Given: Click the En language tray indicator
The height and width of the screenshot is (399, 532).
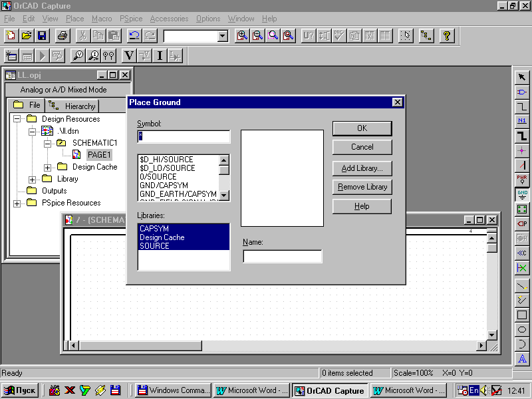Looking at the screenshot, I should click(x=474, y=390).
